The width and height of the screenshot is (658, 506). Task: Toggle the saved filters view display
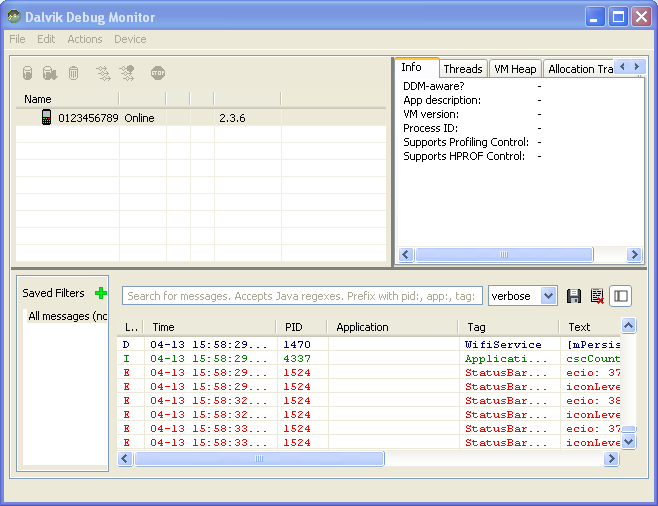click(x=621, y=296)
